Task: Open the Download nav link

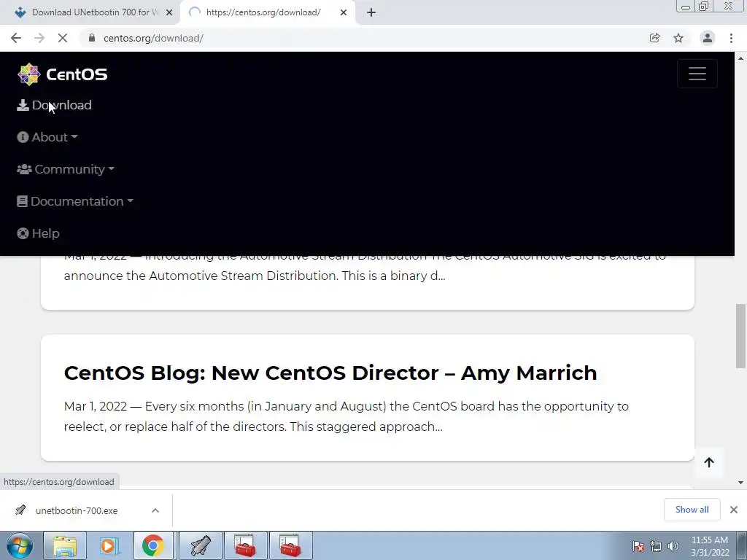Action: 54,105
